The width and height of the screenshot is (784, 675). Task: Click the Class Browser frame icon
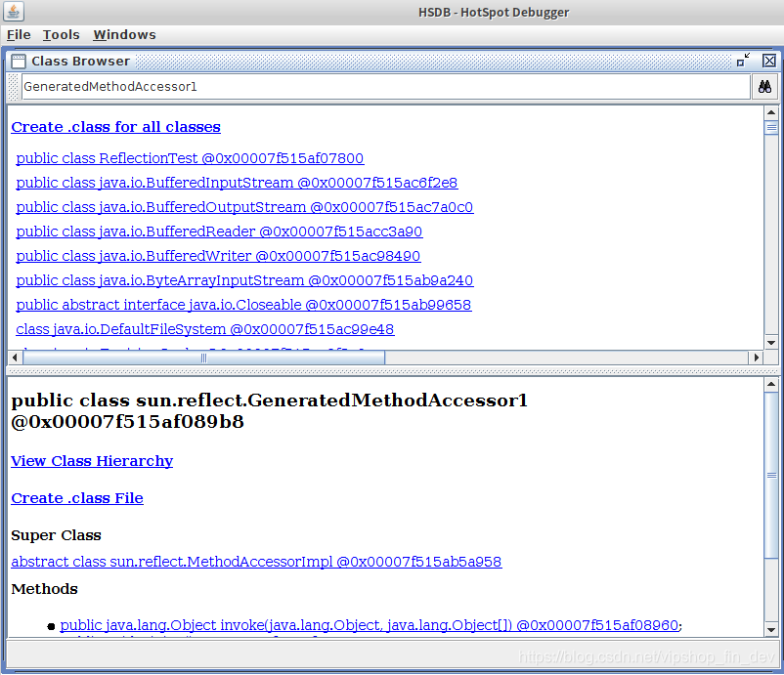(19, 61)
